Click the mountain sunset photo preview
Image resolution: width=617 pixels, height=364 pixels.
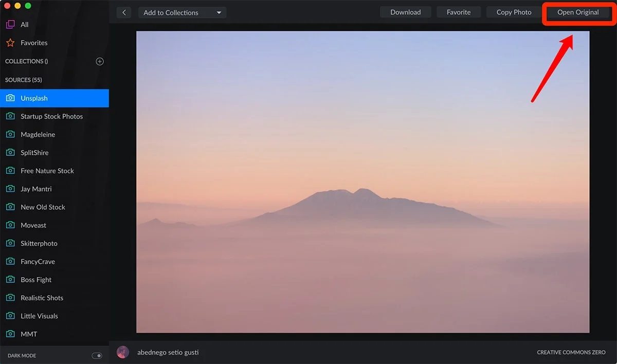[x=362, y=181]
